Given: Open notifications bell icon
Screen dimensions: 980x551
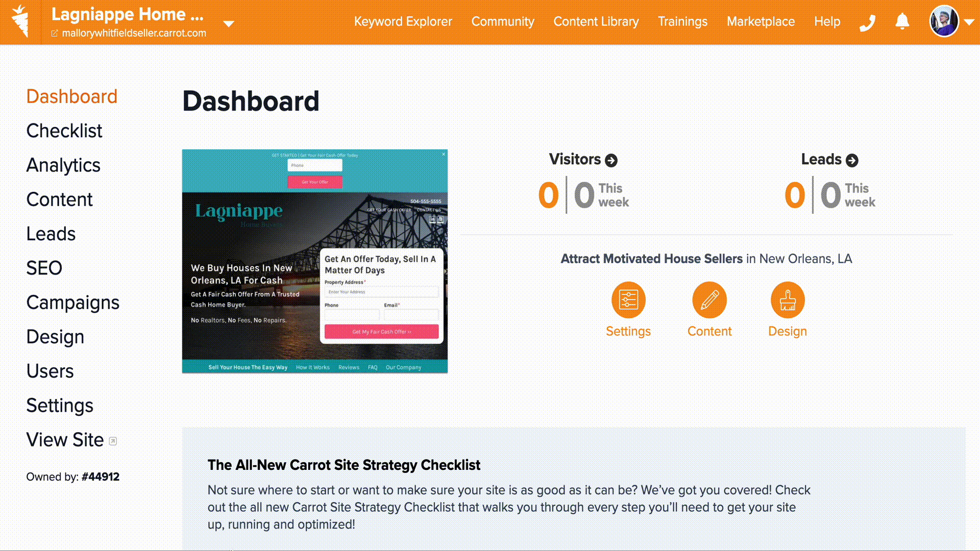Looking at the screenshot, I should tap(902, 21).
